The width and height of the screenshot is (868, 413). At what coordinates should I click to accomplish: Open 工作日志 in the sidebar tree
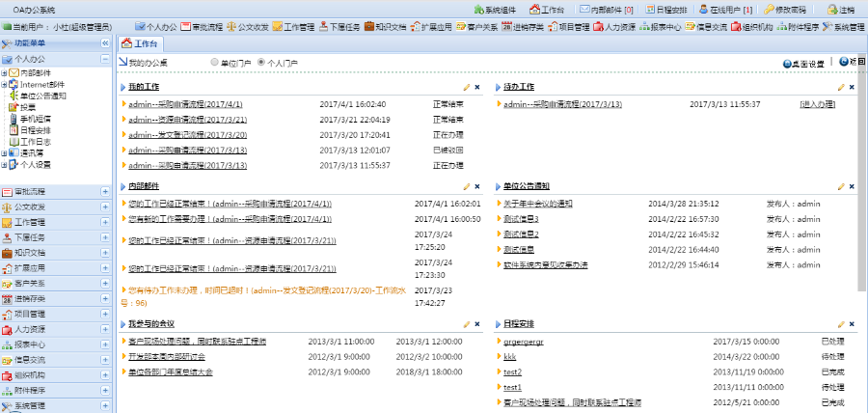[36, 142]
